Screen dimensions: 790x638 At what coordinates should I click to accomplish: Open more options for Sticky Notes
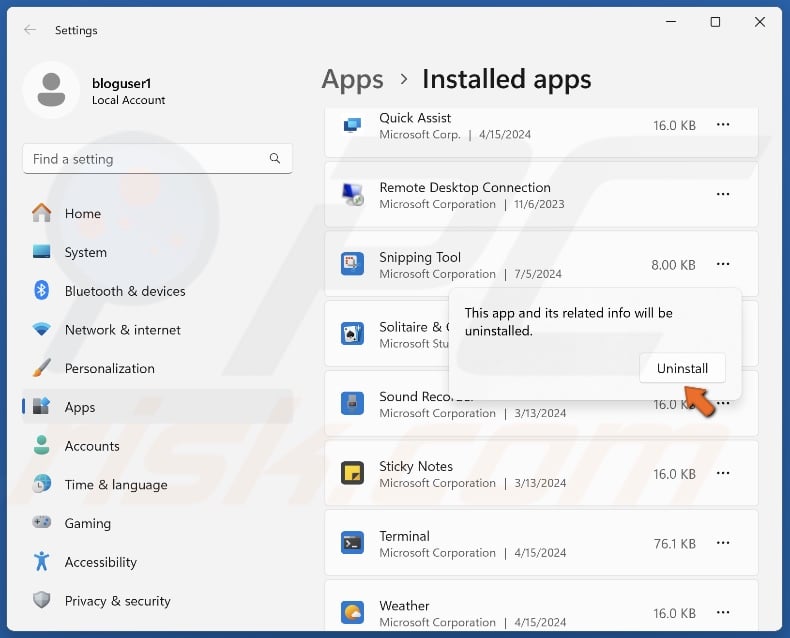[x=723, y=473]
